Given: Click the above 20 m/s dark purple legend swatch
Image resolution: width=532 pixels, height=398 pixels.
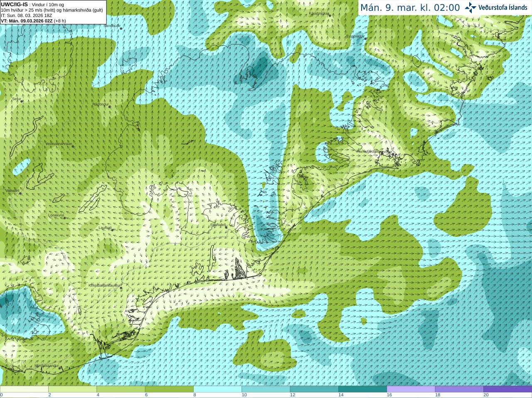Looking at the screenshot, I should click(507, 389).
